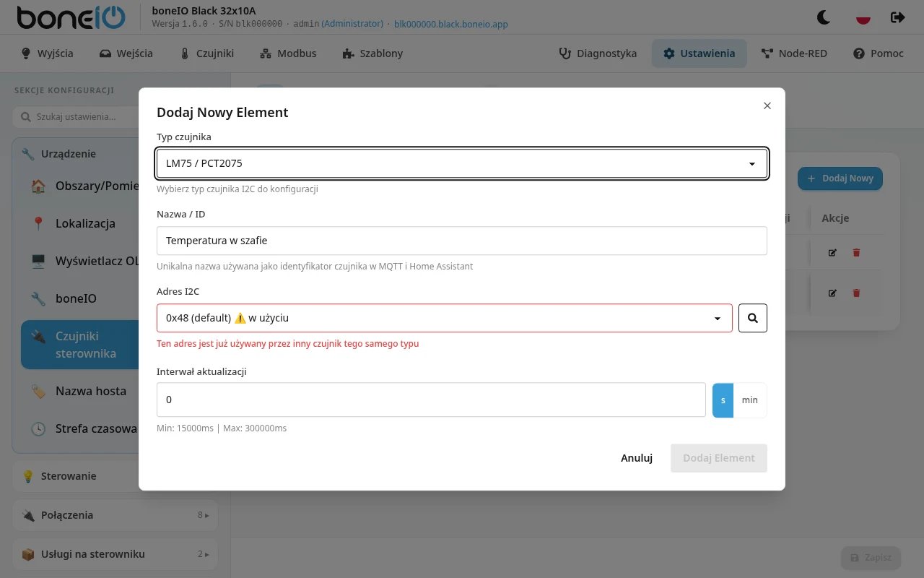
Task: Click the red trash icon in the second sensor row
Action: [x=857, y=293]
